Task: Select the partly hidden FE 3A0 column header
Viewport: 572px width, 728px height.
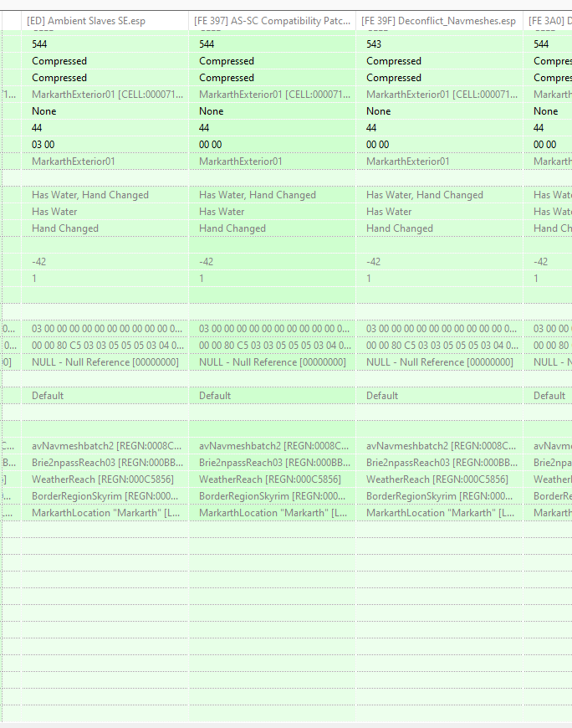Action: 548,21
